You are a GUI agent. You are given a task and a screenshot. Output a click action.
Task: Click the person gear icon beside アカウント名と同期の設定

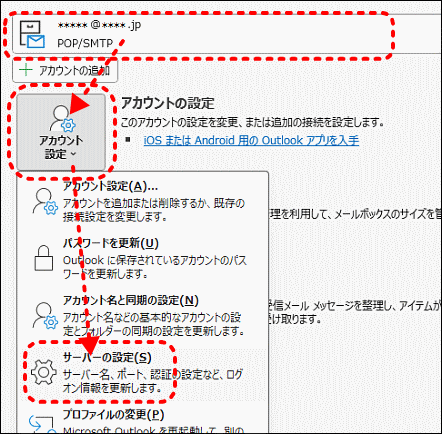(x=45, y=315)
